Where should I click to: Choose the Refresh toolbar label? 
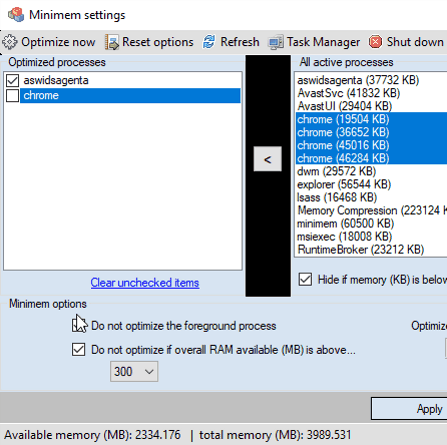tap(240, 42)
